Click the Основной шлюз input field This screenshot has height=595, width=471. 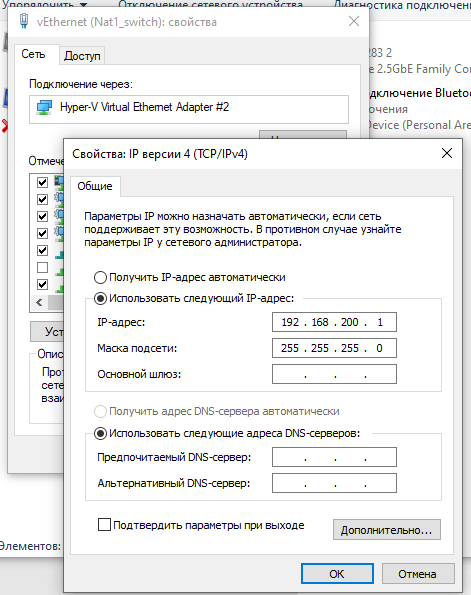click(334, 374)
